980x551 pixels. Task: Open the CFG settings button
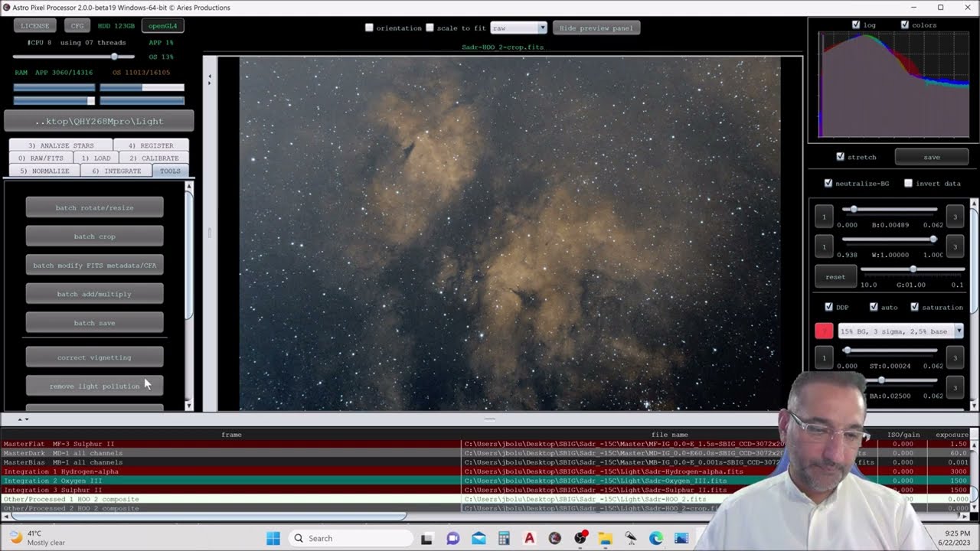(77, 25)
